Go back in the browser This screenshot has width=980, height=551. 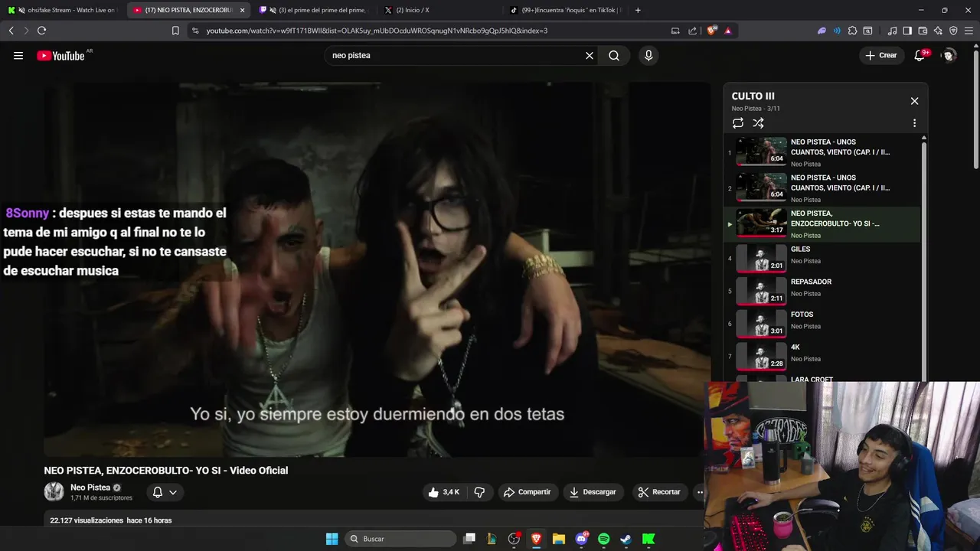point(11,31)
